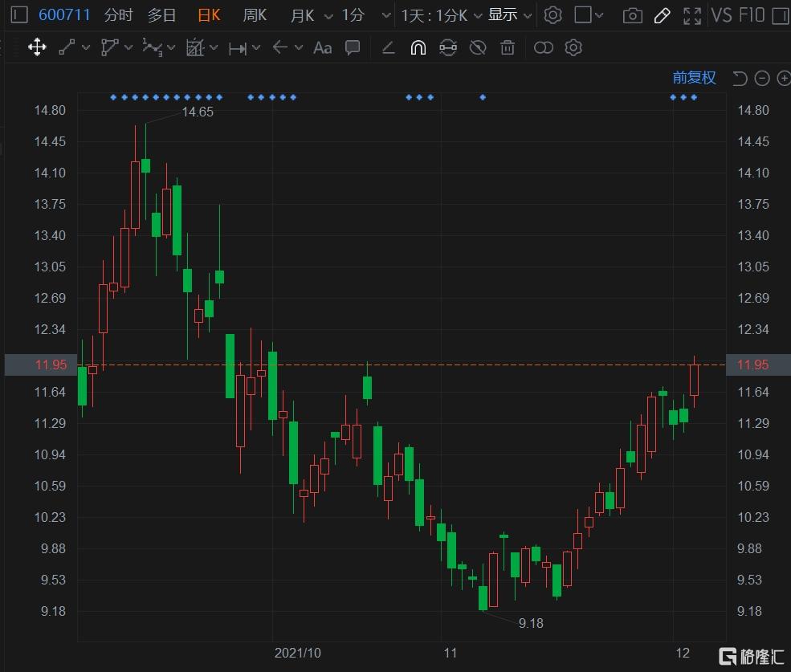Open the layout square dropdown
Image resolution: width=791 pixels, height=672 pixels.
point(588,15)
